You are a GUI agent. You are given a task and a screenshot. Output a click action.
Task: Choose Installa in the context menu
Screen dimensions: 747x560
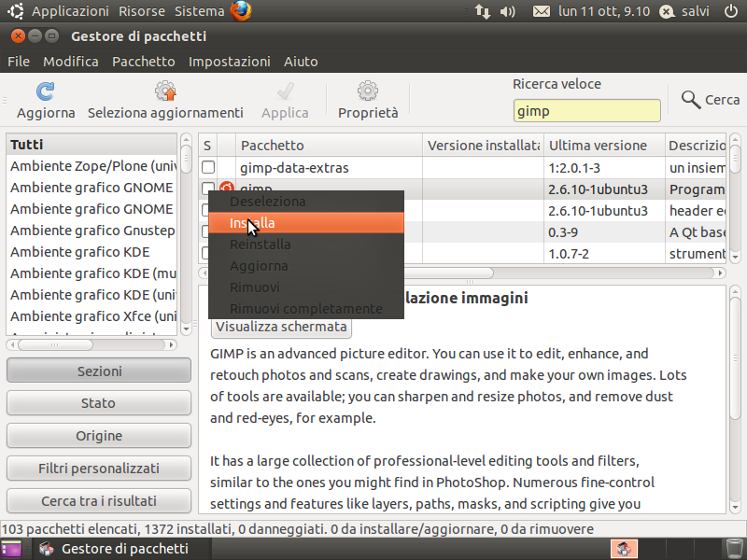point(306,223)
